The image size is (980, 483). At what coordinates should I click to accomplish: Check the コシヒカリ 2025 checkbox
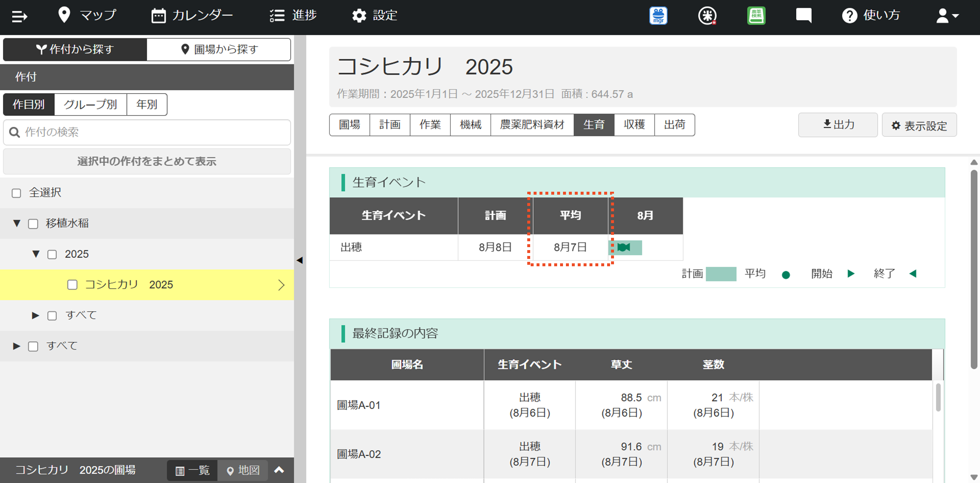[73, 285]
